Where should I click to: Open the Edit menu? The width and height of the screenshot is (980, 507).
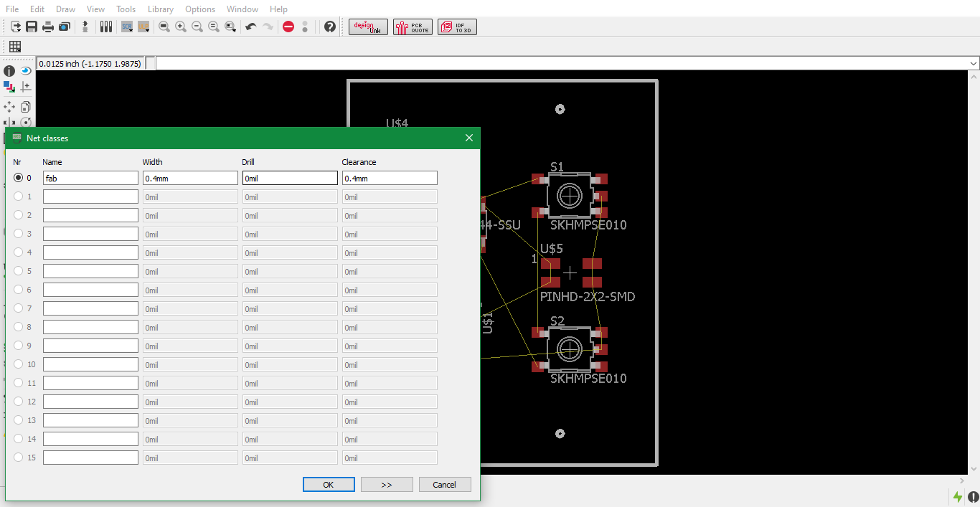tap(37, 9)
